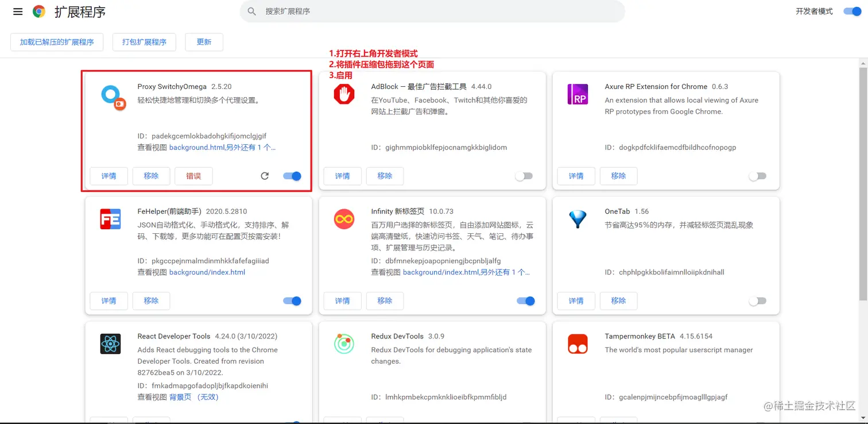
Task: Click 移除 for FeHelper
Action: point(152,300)
